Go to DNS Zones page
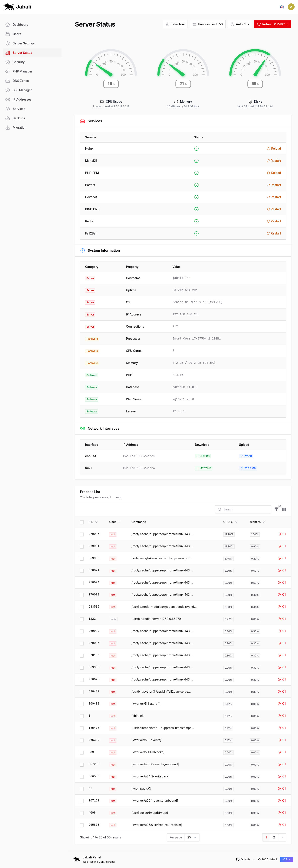Image resolution: width=298 pixels, height=868 pixels. (21, 81)
